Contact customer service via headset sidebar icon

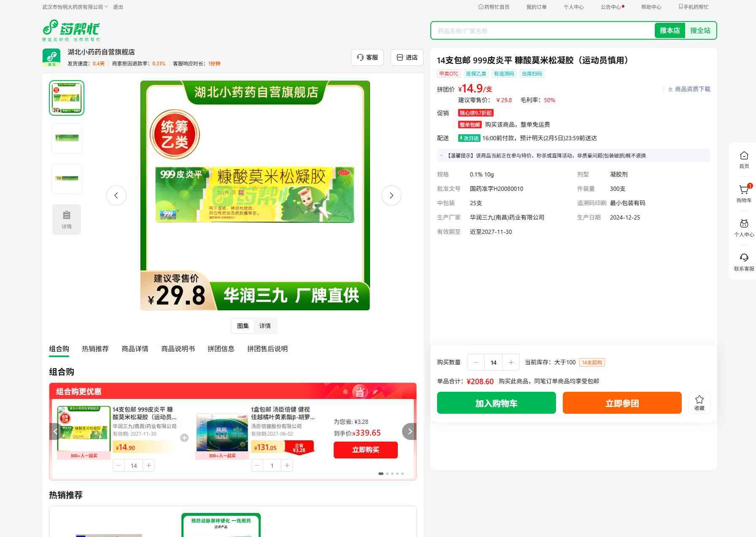[744, 261]
